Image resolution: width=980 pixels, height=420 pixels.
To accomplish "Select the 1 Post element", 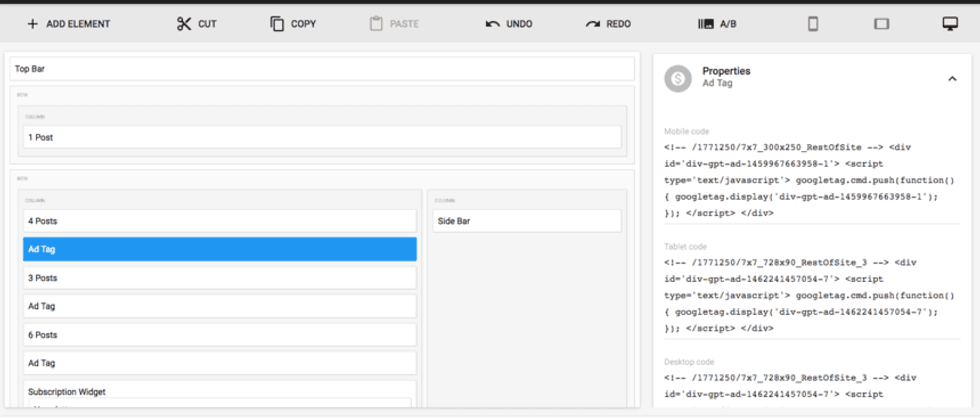I will [x=322, y=137].
